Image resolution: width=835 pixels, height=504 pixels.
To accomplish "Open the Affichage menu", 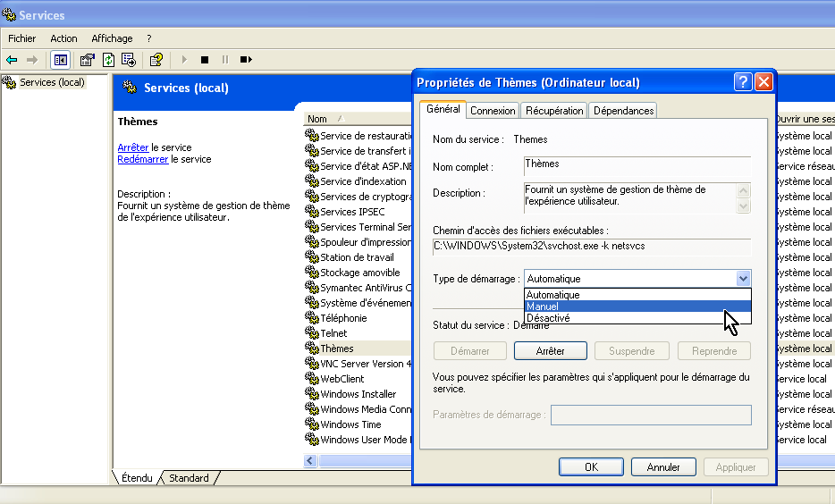I will click(x=112, y=38).
